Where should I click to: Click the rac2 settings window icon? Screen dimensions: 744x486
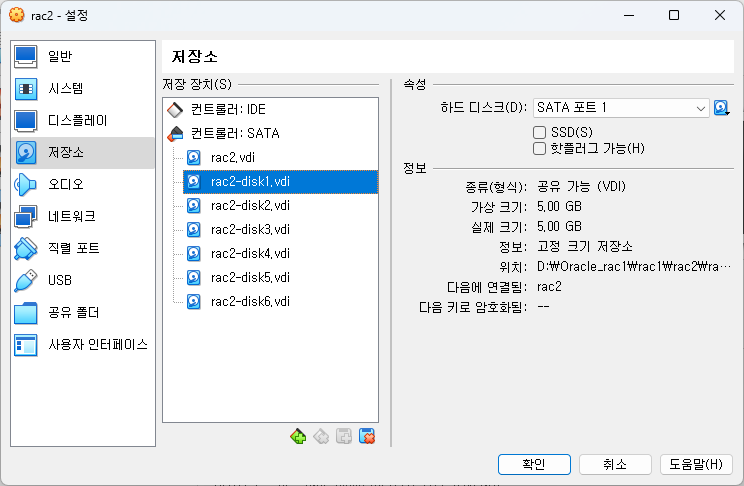[x=17, y=15]
